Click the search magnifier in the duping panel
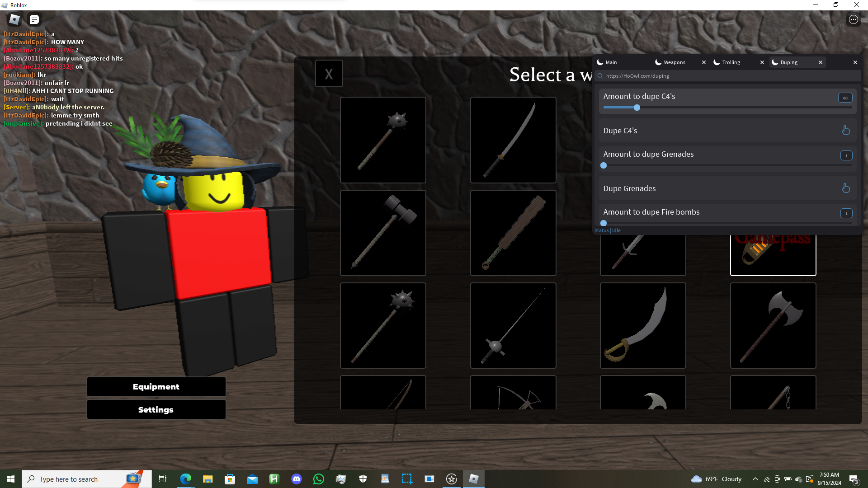Image resolution: width=868 pixels, height=488 pixels. [600, 76]
